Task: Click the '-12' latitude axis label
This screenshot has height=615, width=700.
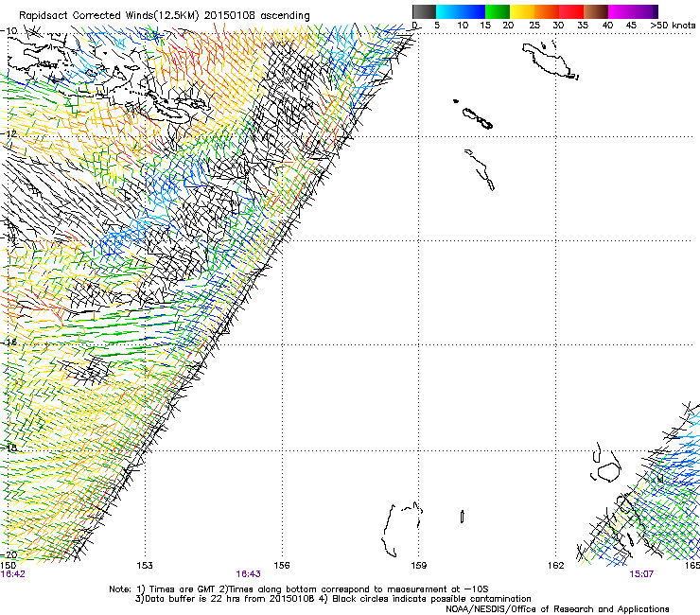Action: click(x=9, y=134)
